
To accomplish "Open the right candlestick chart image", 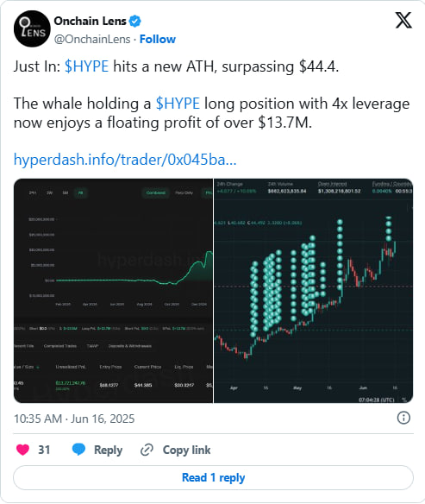I will point(313,291).
